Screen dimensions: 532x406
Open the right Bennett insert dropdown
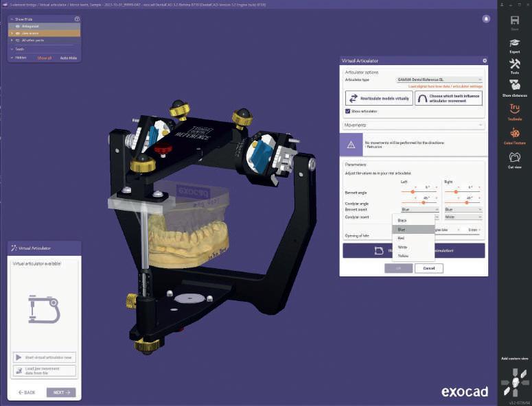point(463,209)
